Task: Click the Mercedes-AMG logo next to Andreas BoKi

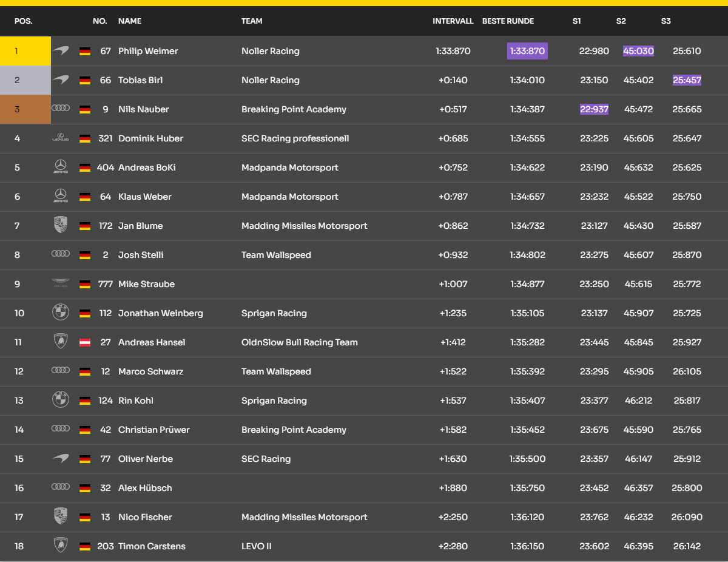Action: tap(61, 168)
